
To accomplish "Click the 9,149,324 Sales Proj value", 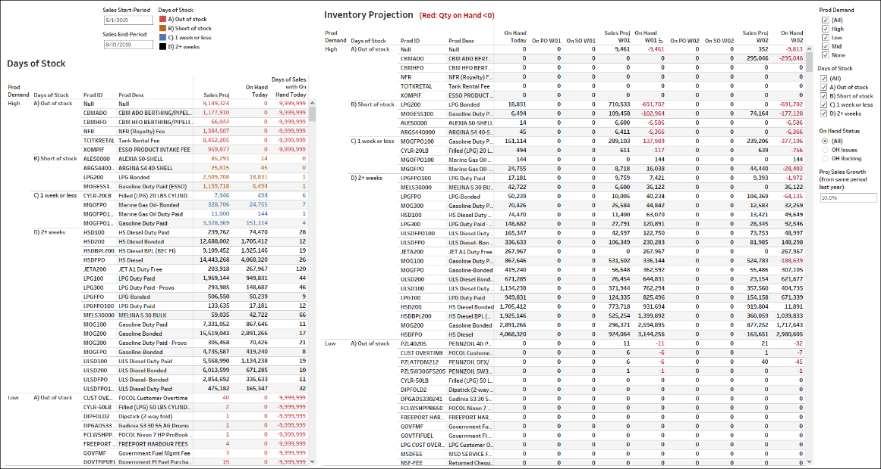I will coord(217,103).
